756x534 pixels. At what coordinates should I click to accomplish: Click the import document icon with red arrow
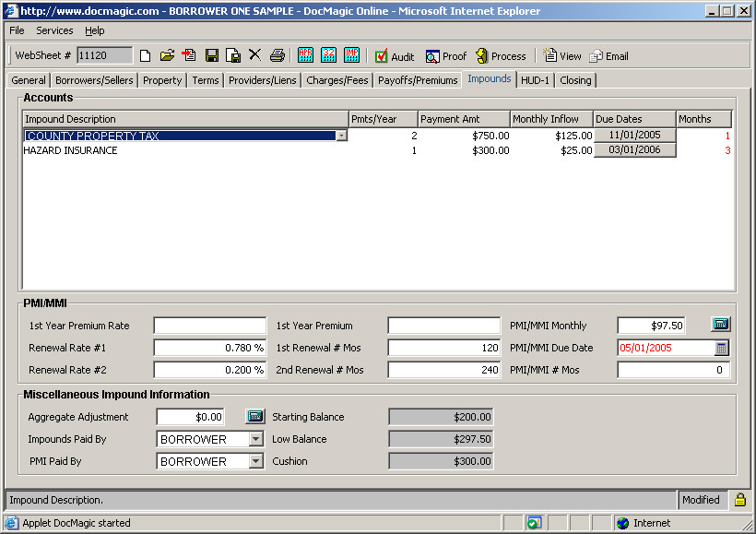click(x=188, y=56)
